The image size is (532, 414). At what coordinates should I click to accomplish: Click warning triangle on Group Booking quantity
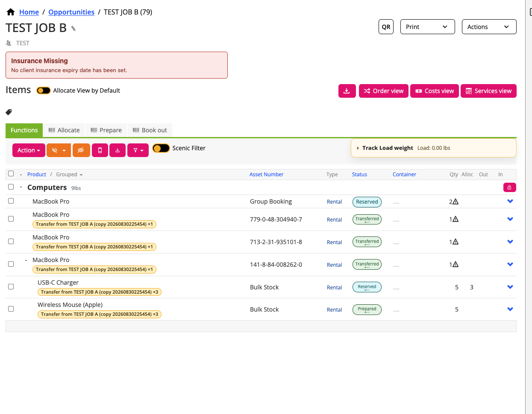[456, 201]
